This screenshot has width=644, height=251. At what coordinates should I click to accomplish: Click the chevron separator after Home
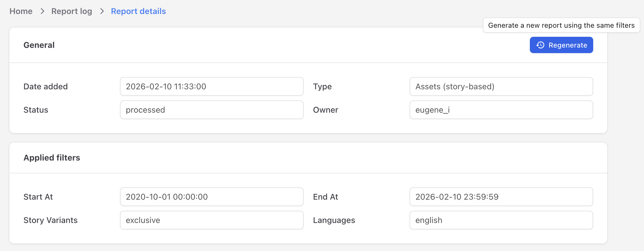click(x=42, y=11)
